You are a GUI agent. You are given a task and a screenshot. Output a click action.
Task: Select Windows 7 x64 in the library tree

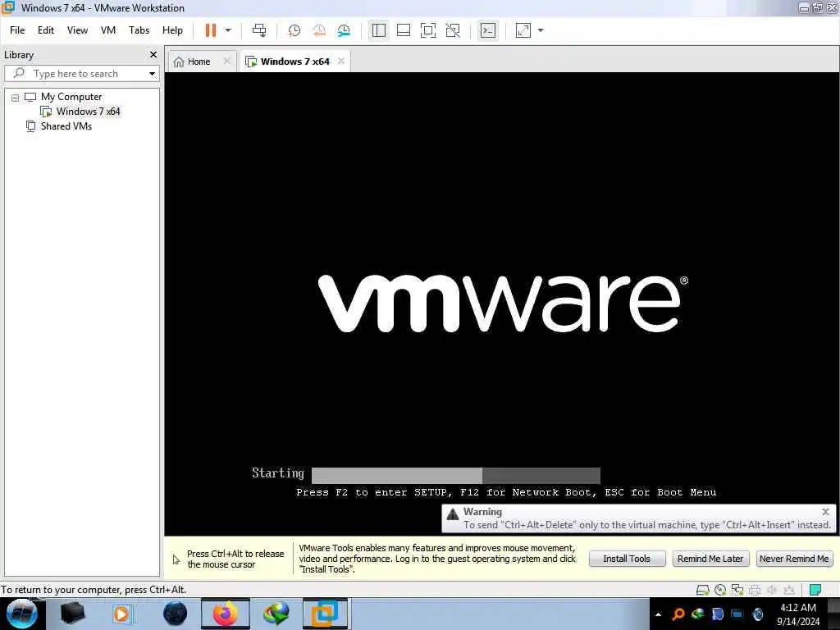point(88,112)
